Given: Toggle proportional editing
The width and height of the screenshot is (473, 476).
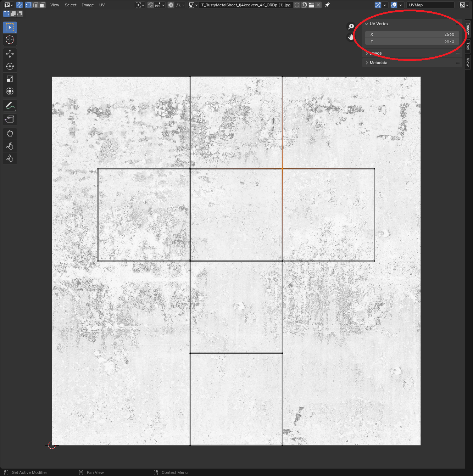Looking at the screenshot, I should click(171, 5).
